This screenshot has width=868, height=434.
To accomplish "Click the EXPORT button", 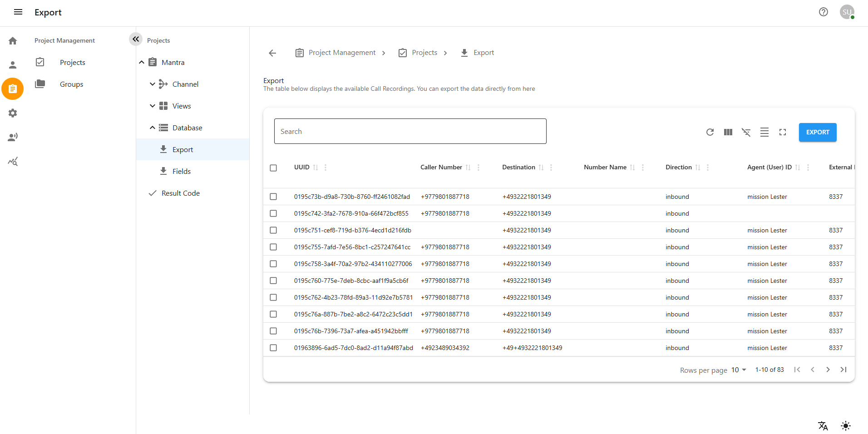I will [817, 132].
